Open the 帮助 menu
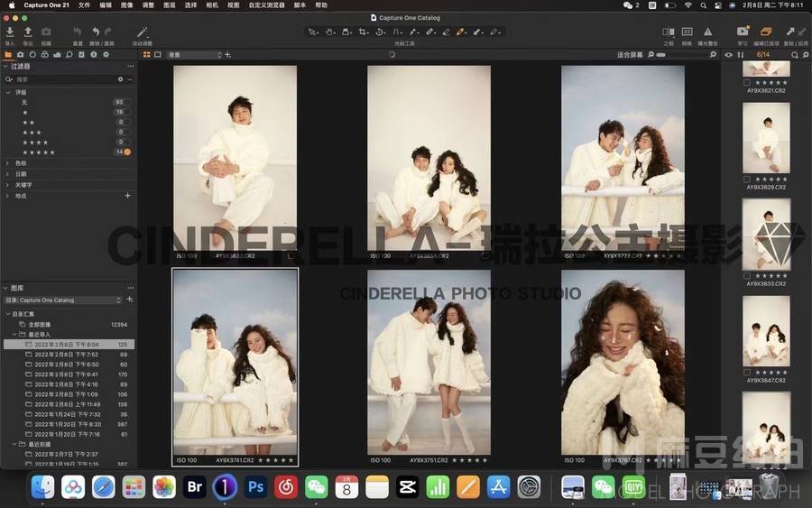 (321, 5)
